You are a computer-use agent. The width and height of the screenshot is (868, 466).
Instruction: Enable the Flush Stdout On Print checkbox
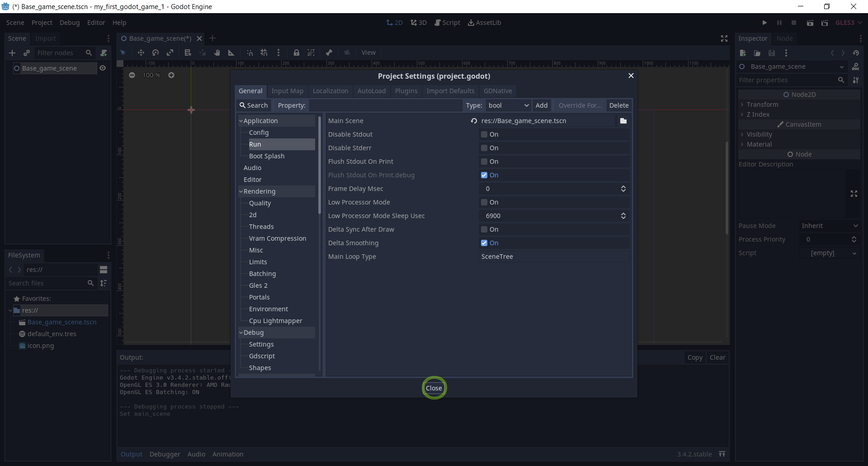point(484,162)
